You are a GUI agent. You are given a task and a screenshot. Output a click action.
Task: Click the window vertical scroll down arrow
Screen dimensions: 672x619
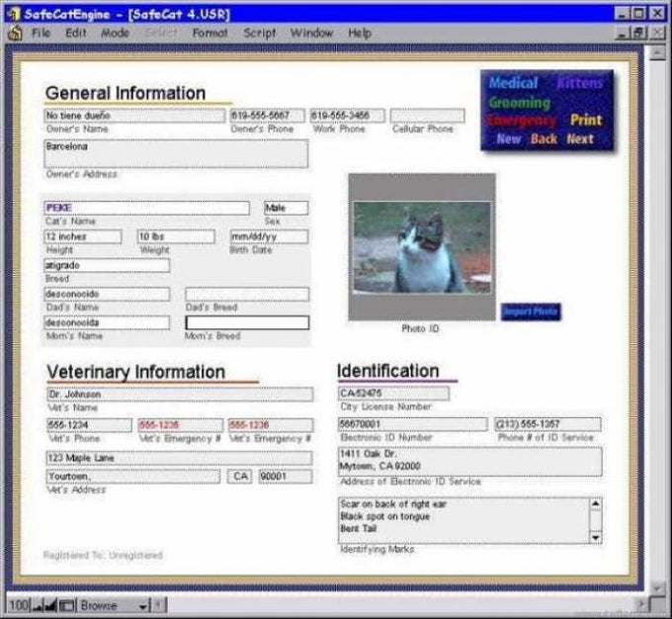(x=657, y=587)
